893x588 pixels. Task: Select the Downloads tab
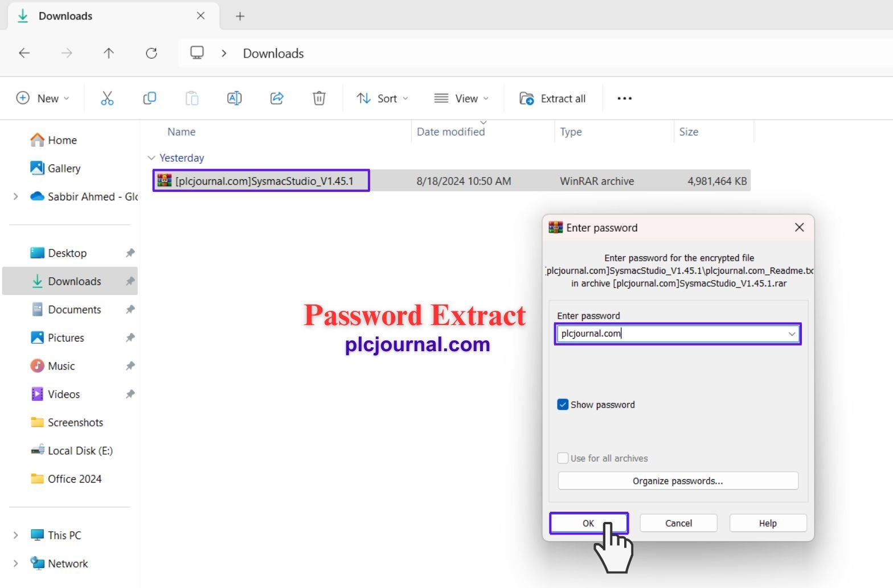click(x=113, y=16)
